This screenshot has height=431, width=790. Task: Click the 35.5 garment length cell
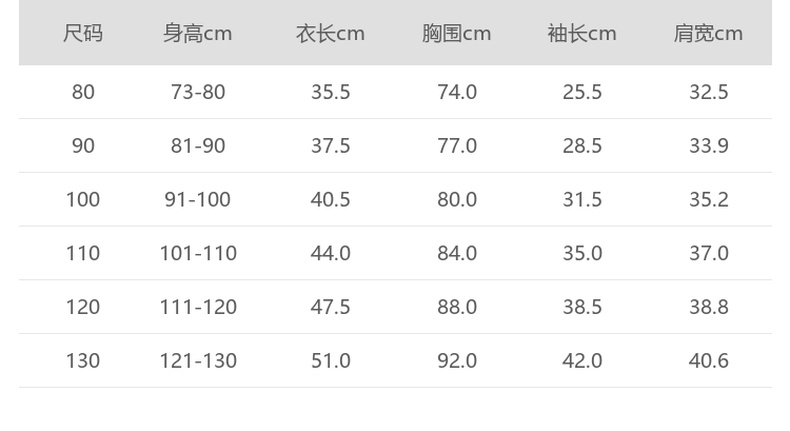[x=330, y=92]
